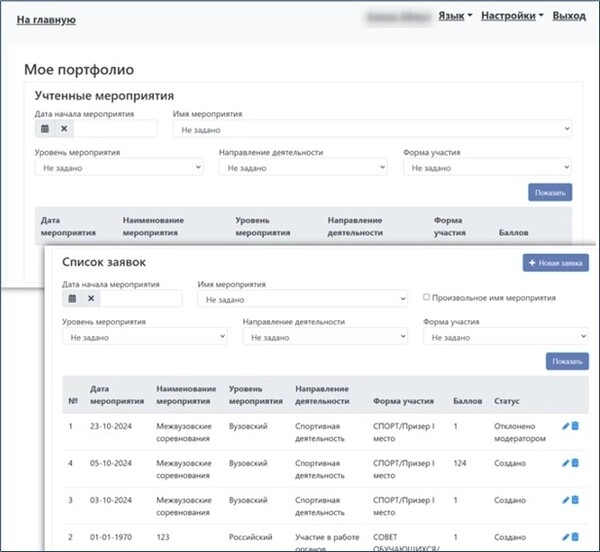
Task: Click the Новая заявка button
Action: [555, 263]
